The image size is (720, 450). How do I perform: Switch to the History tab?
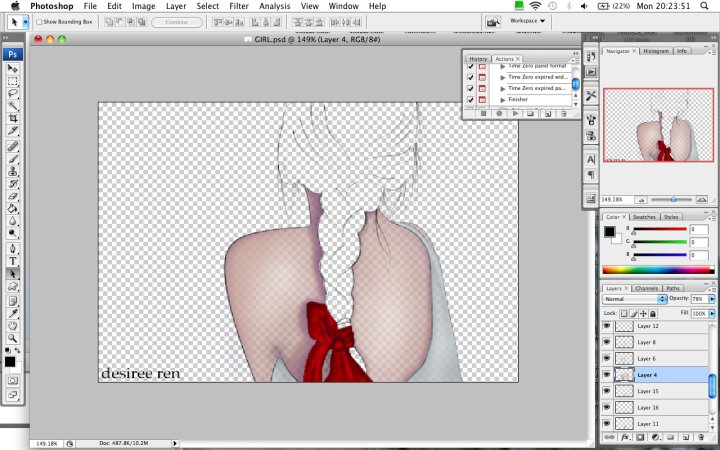478,59
